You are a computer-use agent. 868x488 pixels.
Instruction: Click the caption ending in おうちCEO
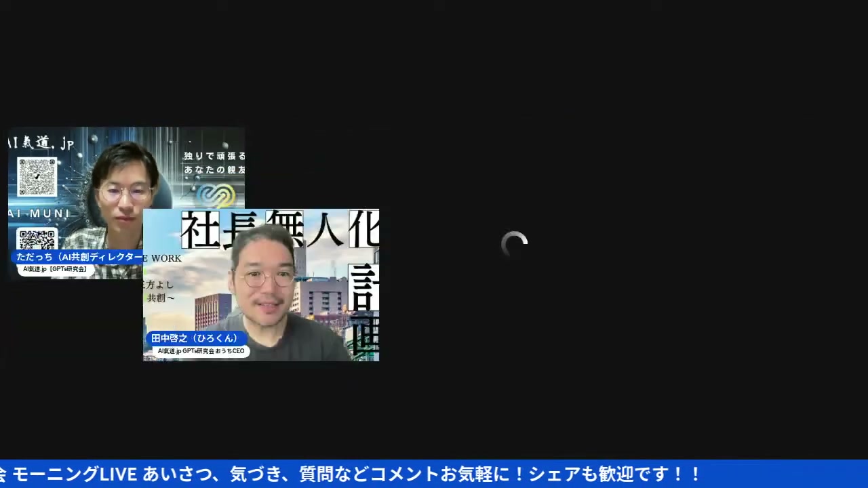[x=201, y=351]
